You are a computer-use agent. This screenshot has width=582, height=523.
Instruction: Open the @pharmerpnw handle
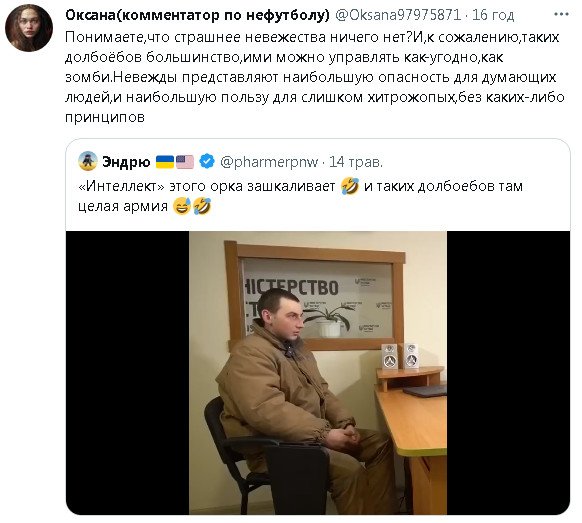(x=269, y=162)
